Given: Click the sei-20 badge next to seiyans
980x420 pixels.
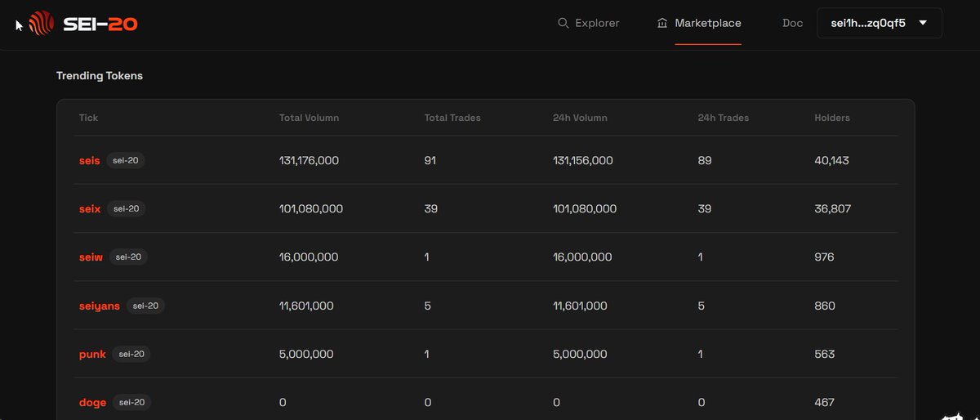Looking at the screenshot, I should (146, 306).
